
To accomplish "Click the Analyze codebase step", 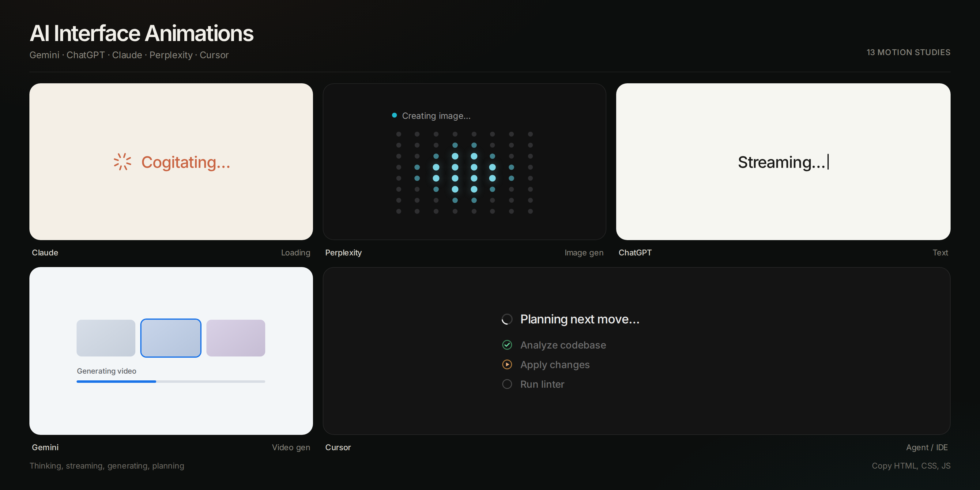I will pyautogui.click(x=563, y=345).
